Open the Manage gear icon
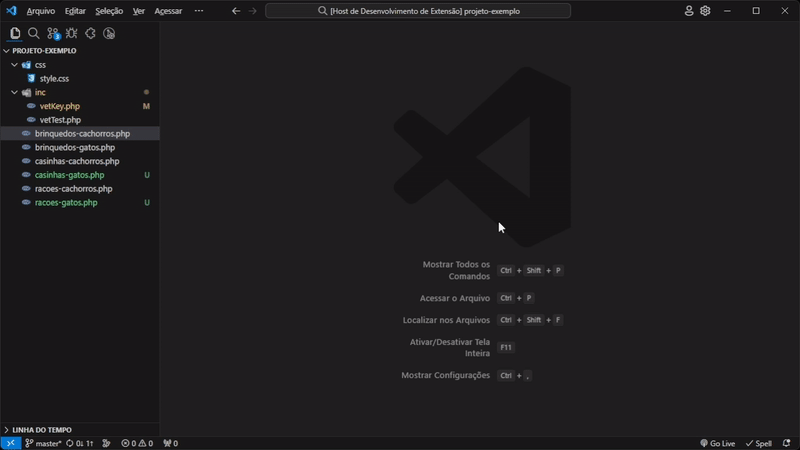The height and width of the screenshot is (450, 800). [705, 11]
